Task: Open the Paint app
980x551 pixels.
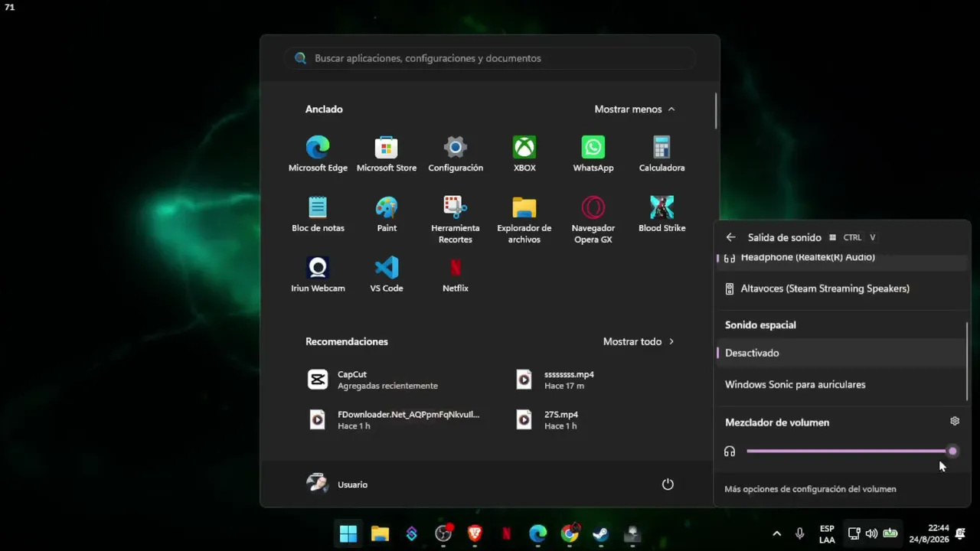Action: tap(387, 214)
